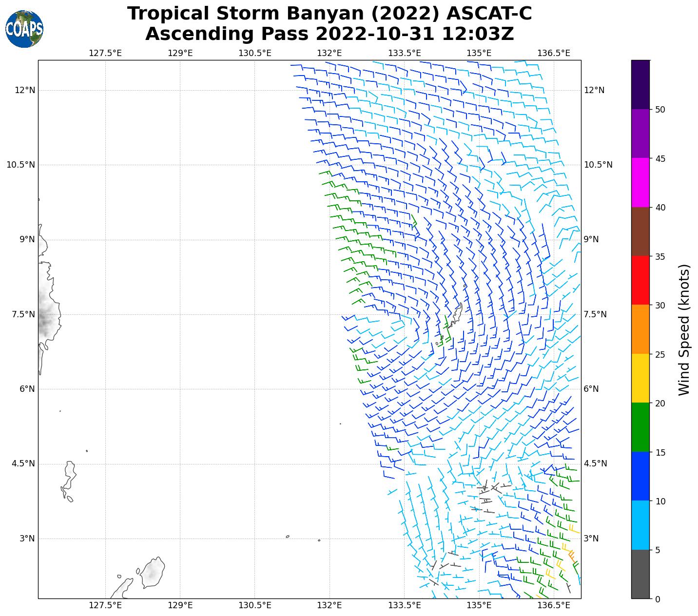Viewport: 698px width, 616px height.
Task: Pick the orange 25–30 knot colorbar segment
Action: tap(640, 329)
